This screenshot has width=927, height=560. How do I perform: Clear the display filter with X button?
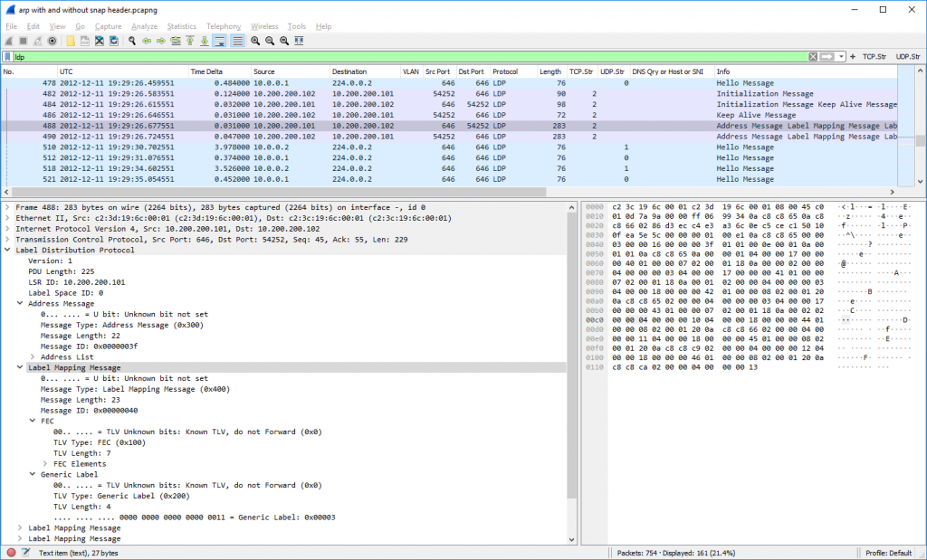813,56
